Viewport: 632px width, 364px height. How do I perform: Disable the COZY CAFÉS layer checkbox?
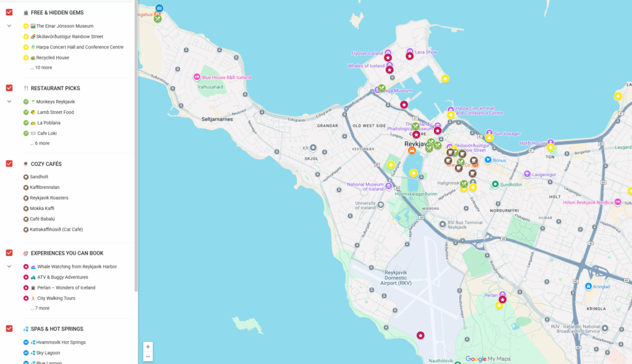point(9,163)
